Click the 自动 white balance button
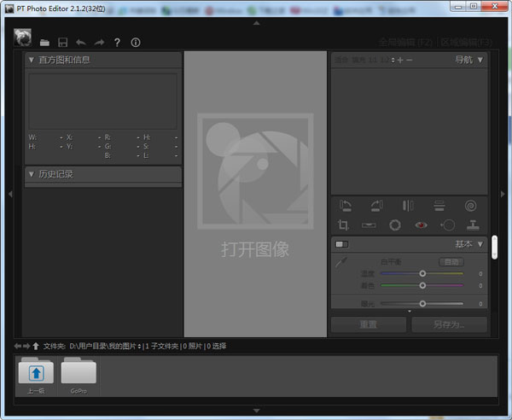This screenshot has width=512, height=420. (x=449, y=262)
